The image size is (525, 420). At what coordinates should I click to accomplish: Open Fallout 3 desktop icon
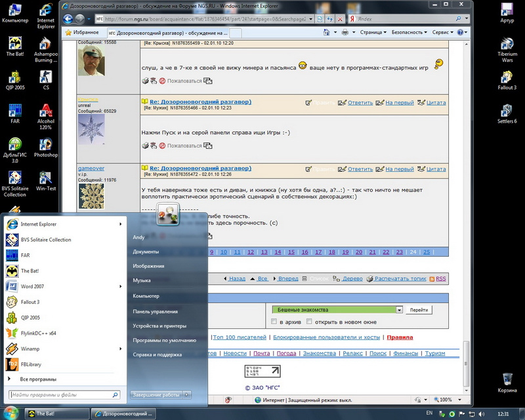click(507, 80)
